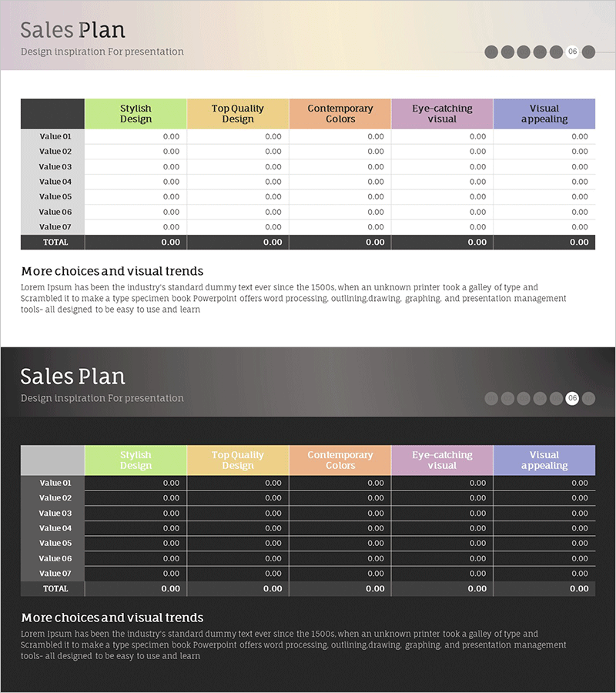Click "More choices and visual trends" heading, light slide

(x=112, y=271)
